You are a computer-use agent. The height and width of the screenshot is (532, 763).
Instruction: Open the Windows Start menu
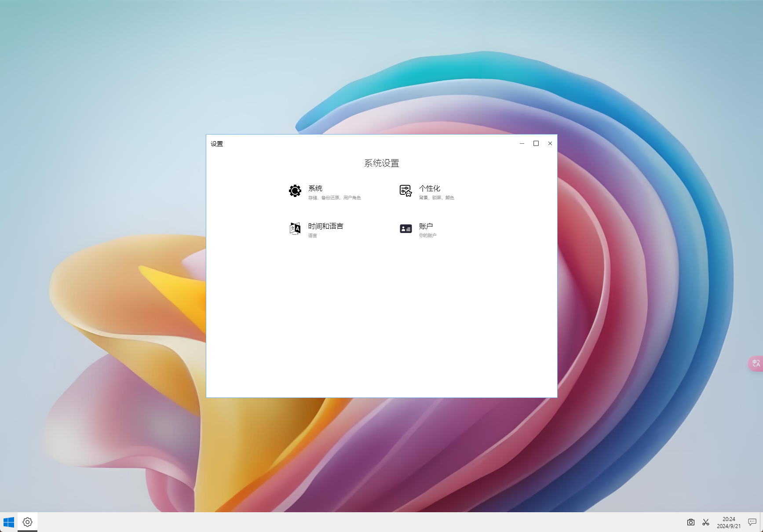[9, 522]
